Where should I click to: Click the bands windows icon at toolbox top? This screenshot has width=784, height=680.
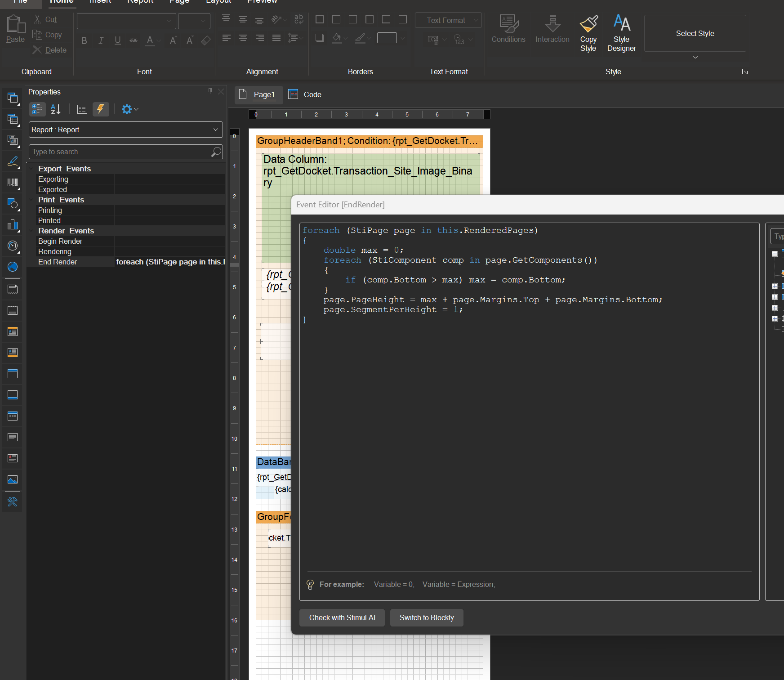tap(13, 98)
